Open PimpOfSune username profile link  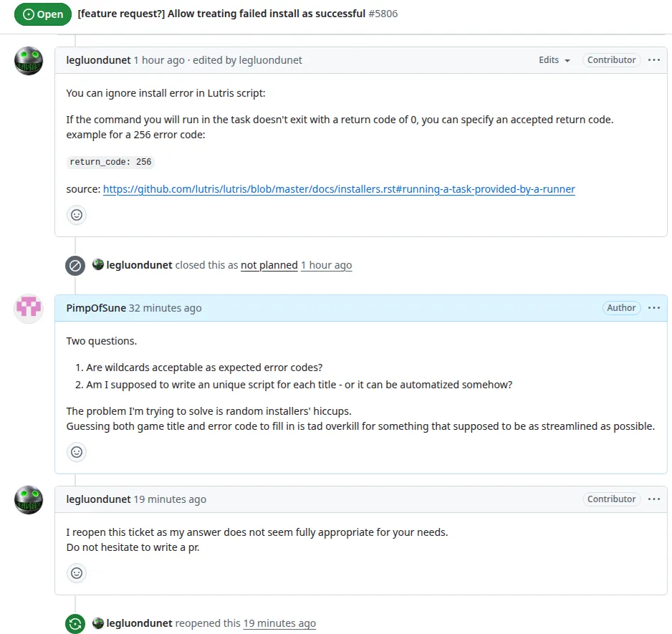click(96, 308)
